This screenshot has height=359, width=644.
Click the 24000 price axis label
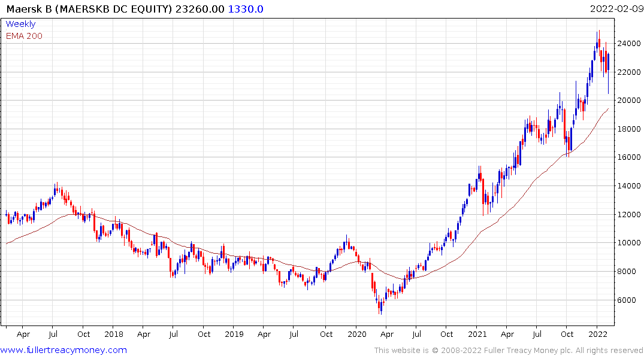[629, 44]
